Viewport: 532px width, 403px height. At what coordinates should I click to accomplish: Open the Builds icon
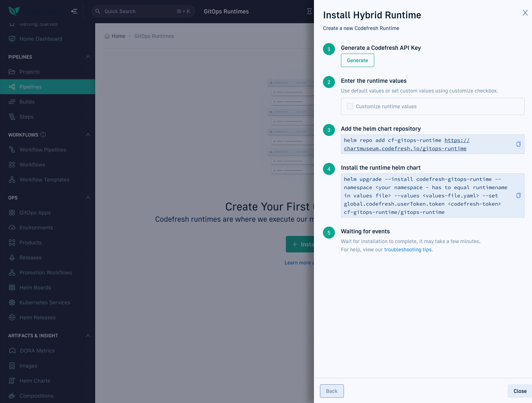(x=12, y=102)
